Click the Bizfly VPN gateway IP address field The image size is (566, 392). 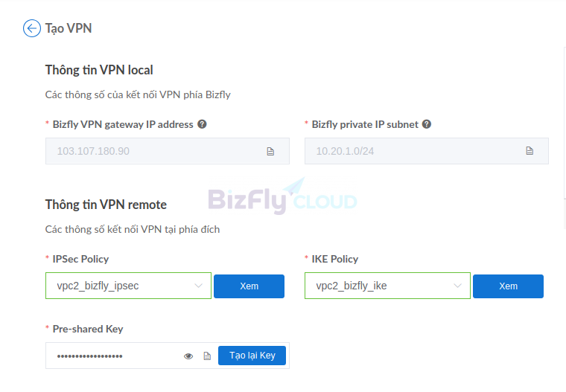[x=167, y=151]
